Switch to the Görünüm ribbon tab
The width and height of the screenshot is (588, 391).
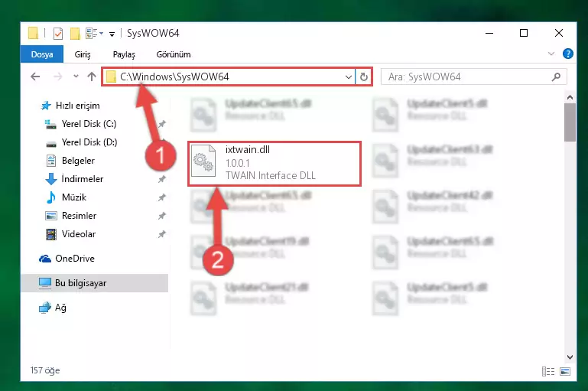[174, 54]
